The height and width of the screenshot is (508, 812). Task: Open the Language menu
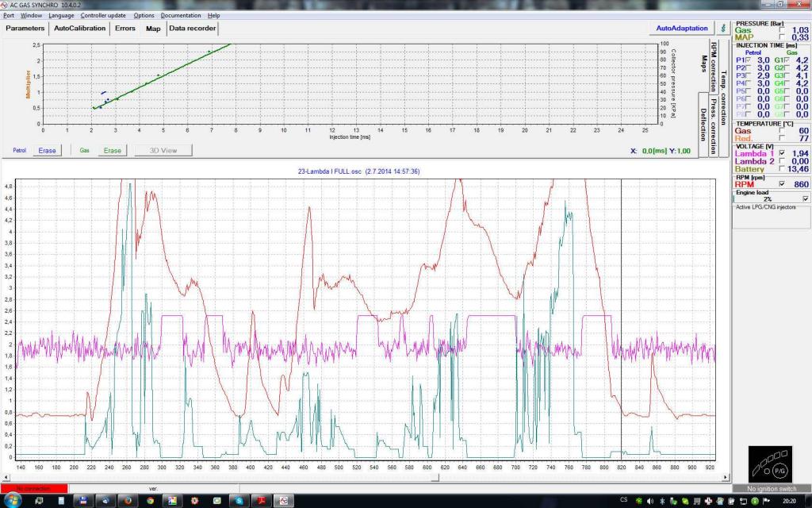coord(61,15)
